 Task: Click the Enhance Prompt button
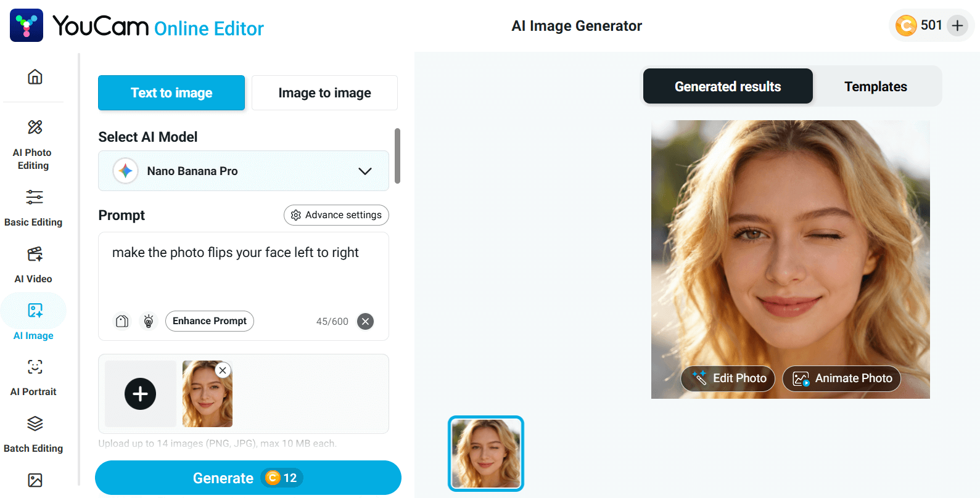(210, 321)
